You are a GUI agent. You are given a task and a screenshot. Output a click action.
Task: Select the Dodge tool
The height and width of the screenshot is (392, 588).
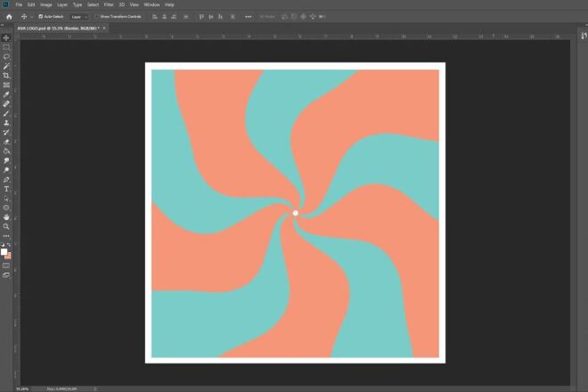click(6, 170)
